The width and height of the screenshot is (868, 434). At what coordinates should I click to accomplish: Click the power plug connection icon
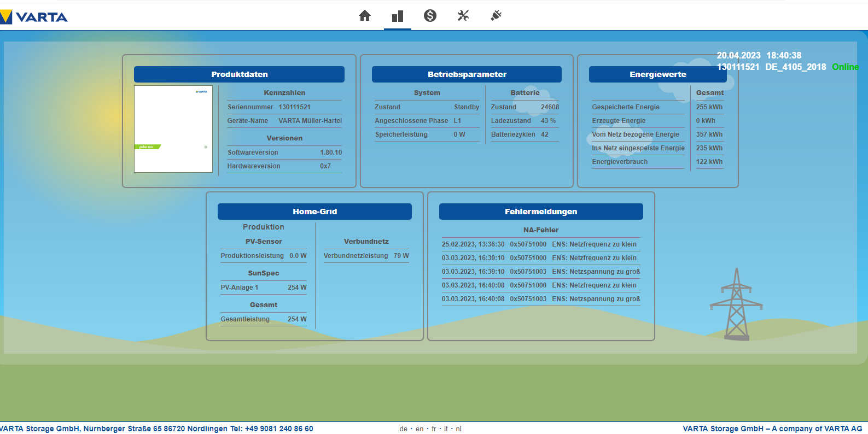pos(496,15)
